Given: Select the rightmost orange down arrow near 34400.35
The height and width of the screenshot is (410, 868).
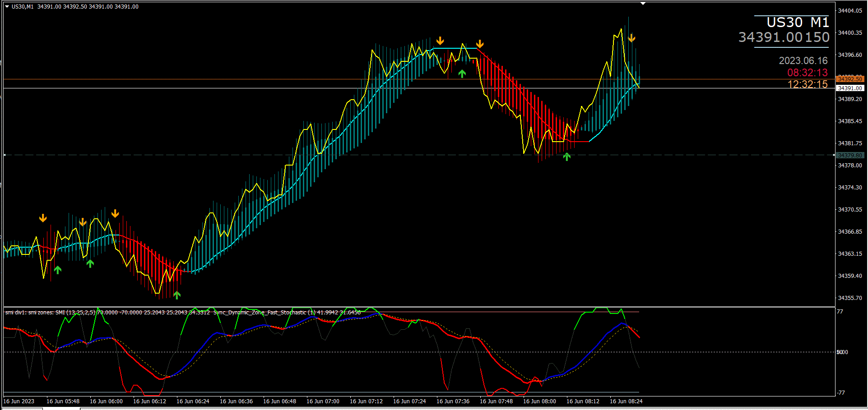Looking at the screenshot, I should (x=631, y=38).
